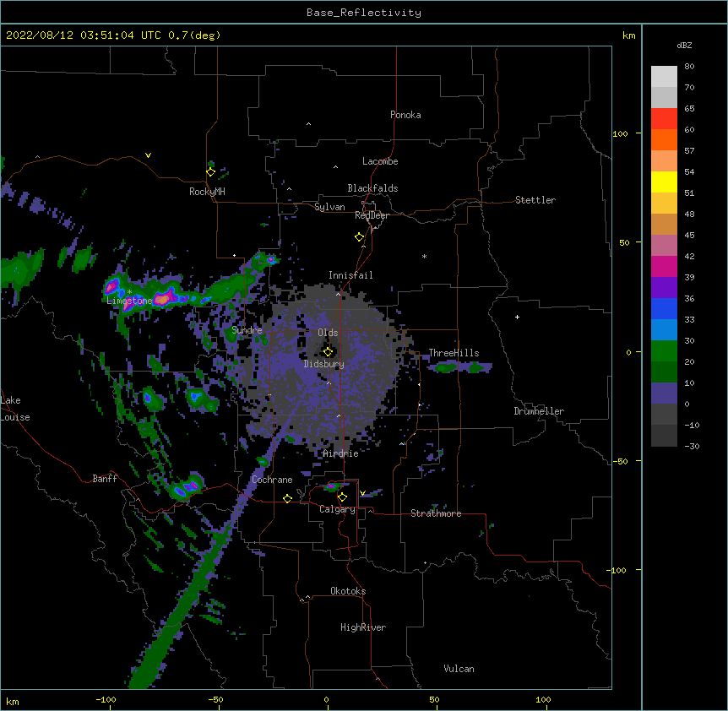This screenshot has width=728, height=711.
Task: Click the Olds label
Action: 328,333
